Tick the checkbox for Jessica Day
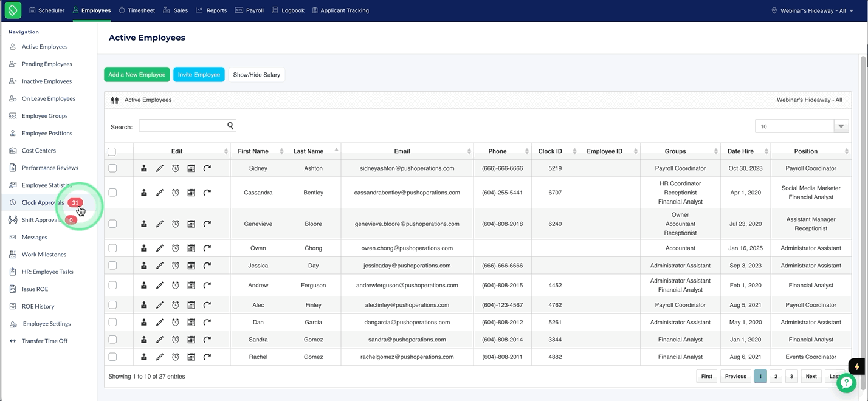 112,266
